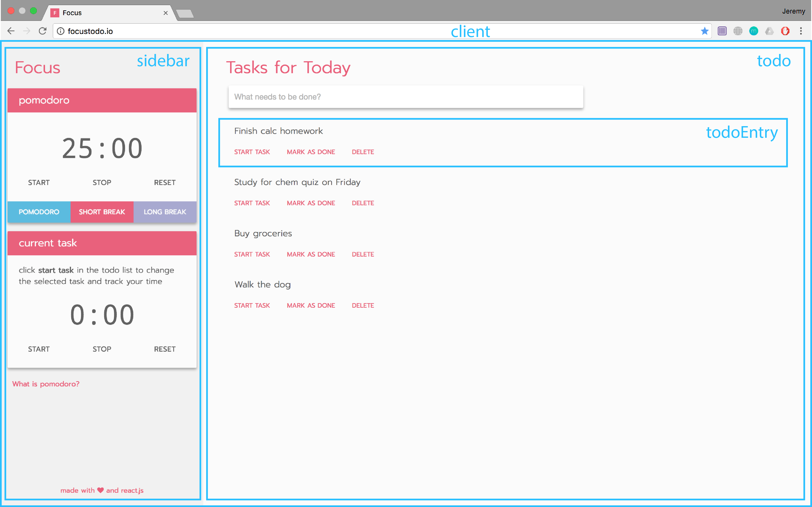Viewport: 812px width, 507px height.
Task: Open a new browser tab
Action: 185,13
